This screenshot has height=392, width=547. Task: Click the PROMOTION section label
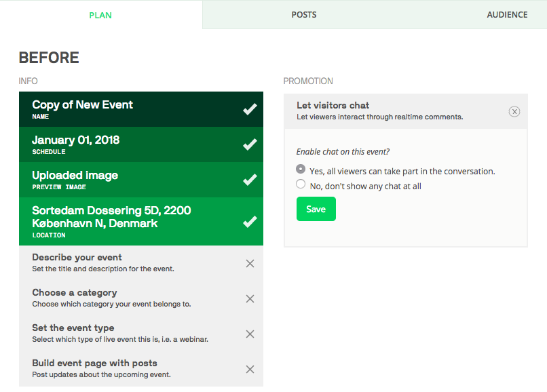click(x=308, y=81)
